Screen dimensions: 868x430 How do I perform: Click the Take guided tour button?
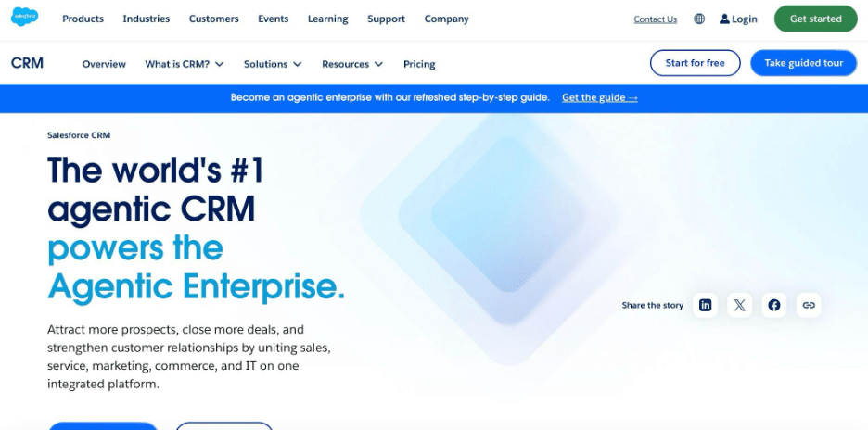803,63
